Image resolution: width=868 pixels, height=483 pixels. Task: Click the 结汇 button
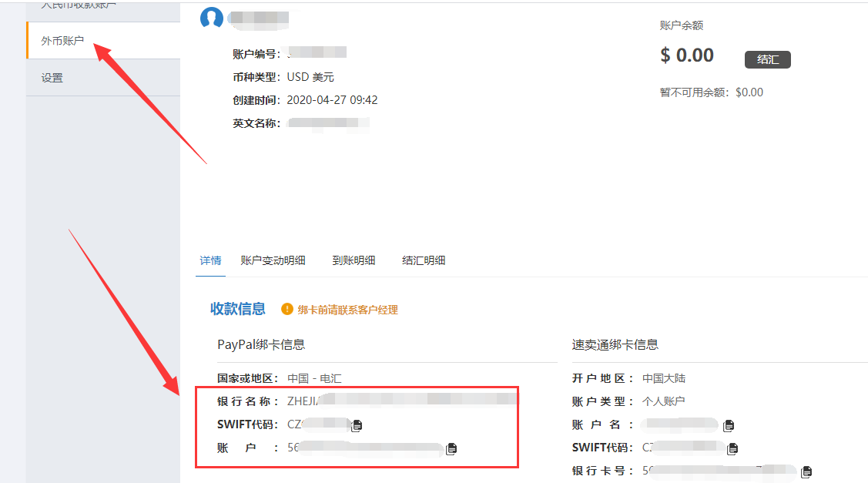click(x=767, y=59)
